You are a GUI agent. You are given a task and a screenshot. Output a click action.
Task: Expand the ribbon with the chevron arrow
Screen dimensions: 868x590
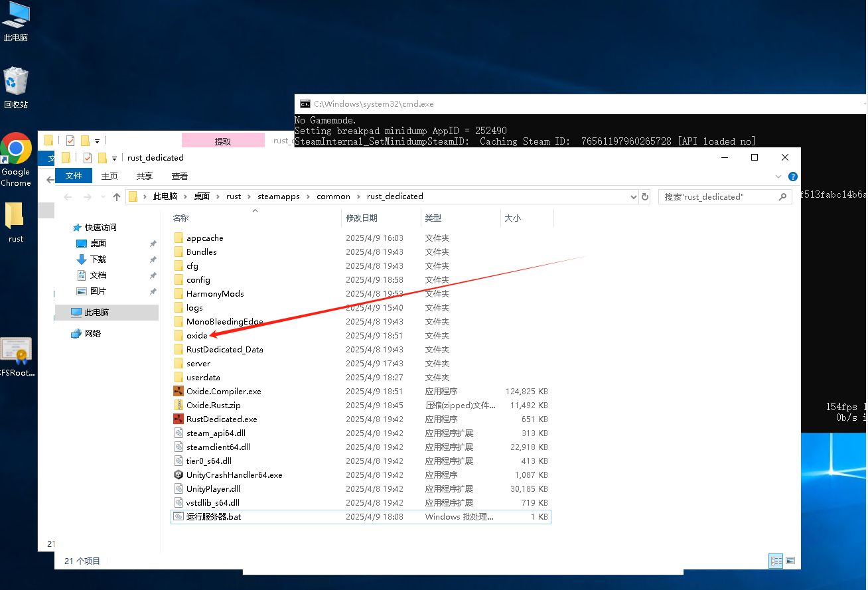779,177
